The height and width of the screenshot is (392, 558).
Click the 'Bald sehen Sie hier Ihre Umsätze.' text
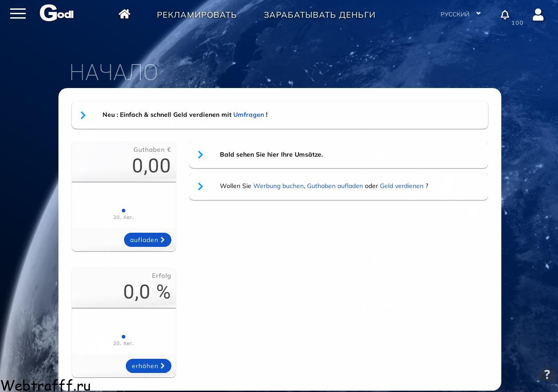click(271, 154)
